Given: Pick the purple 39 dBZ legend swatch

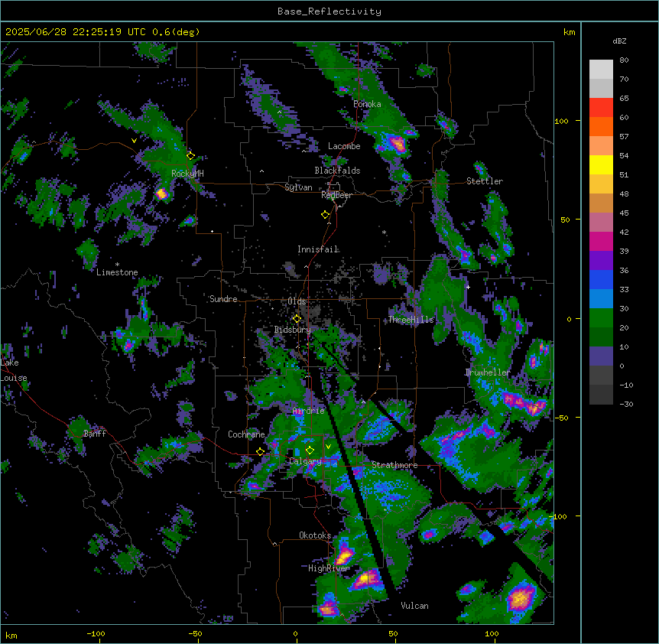Looking at the screenshot, I should point(601,260).
